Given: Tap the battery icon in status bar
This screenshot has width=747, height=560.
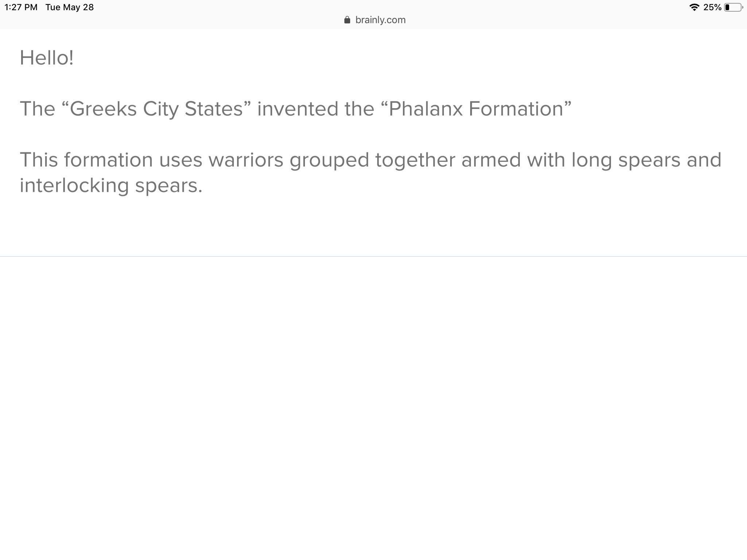Looking at the screenshot, I should click(x=733, y=7).
